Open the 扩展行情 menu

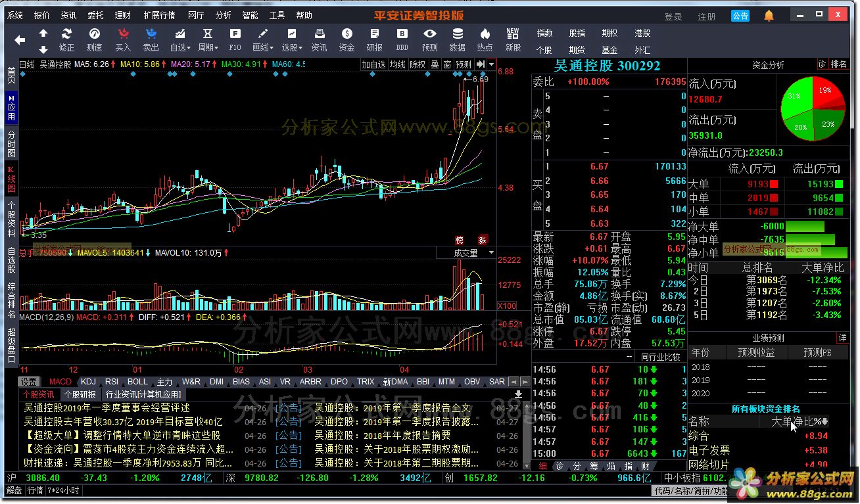click(x=159, y=15)
